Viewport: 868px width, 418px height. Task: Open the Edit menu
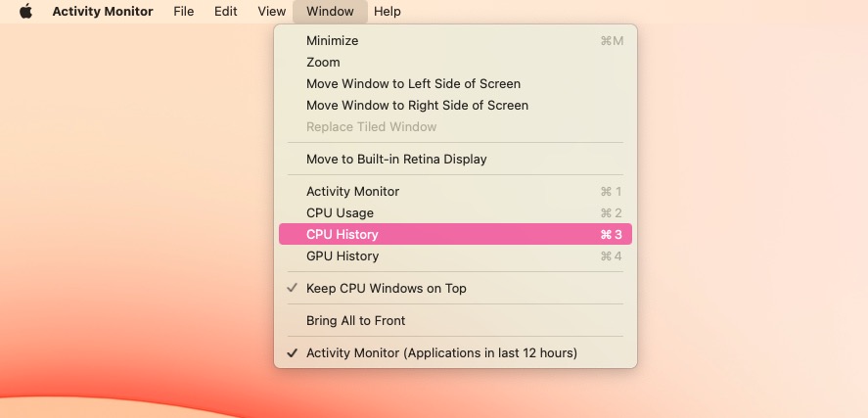point(226,12)
